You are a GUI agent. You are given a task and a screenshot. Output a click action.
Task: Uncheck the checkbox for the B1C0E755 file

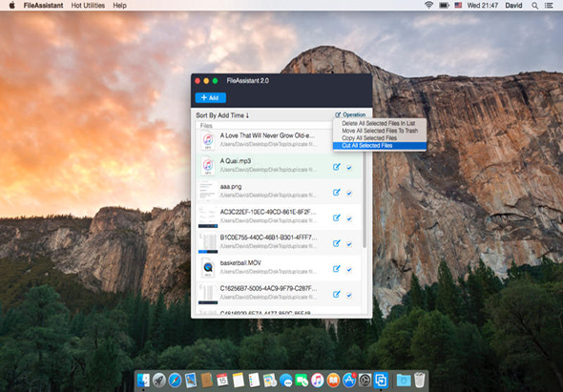click(349, 244)
